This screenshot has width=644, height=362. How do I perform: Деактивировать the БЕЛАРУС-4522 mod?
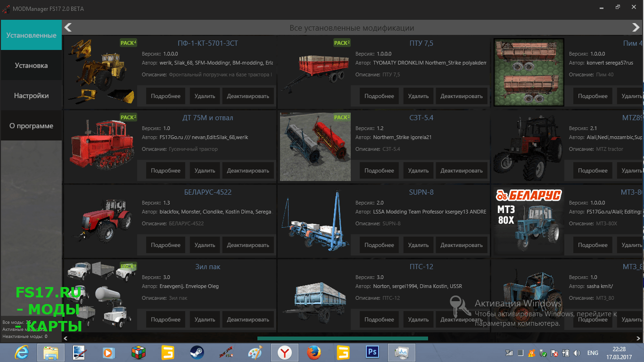click(x=248, y=245)
